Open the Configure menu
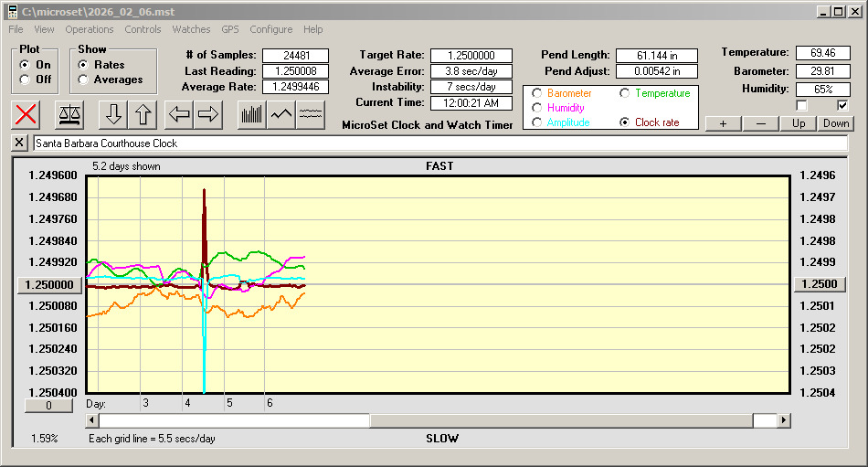The height and width of the screenshot is (467, 868). [x=270, y=29]
